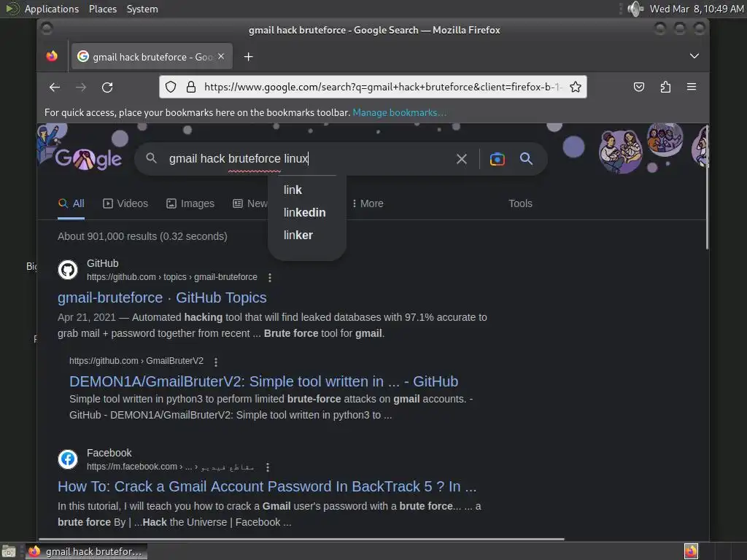747x560 pixels.
Task: Click the doodle illustration of women
Action: [x=620, y=150]
